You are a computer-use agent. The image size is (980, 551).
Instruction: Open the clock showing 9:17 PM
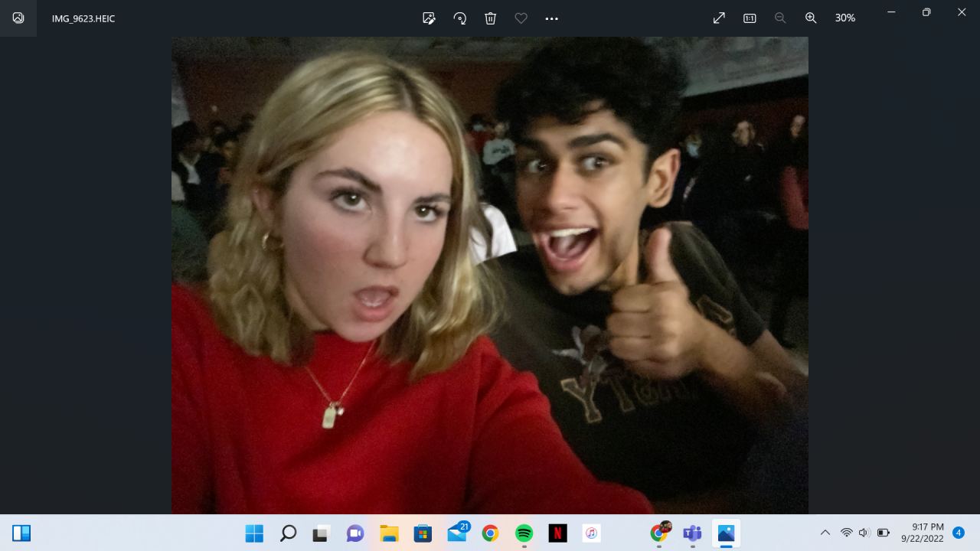(922, 533)
